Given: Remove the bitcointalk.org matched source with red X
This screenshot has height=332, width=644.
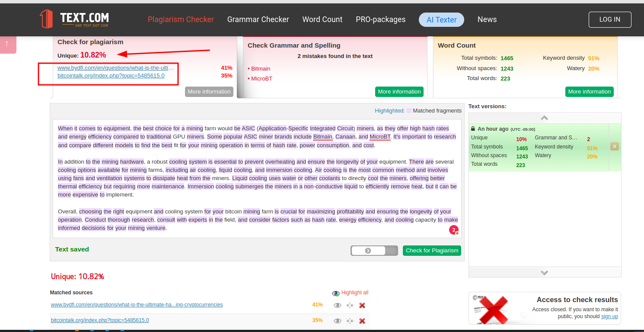Looking at the screenshot, I should point(362,321).
